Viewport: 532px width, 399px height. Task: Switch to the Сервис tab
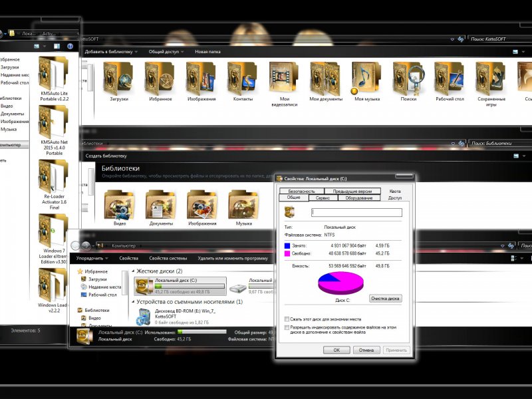323,198
